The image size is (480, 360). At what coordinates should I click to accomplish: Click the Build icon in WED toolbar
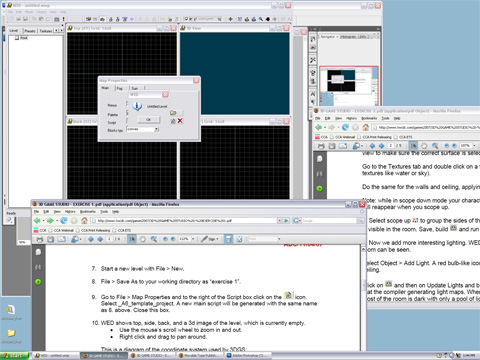click(56, 19)
